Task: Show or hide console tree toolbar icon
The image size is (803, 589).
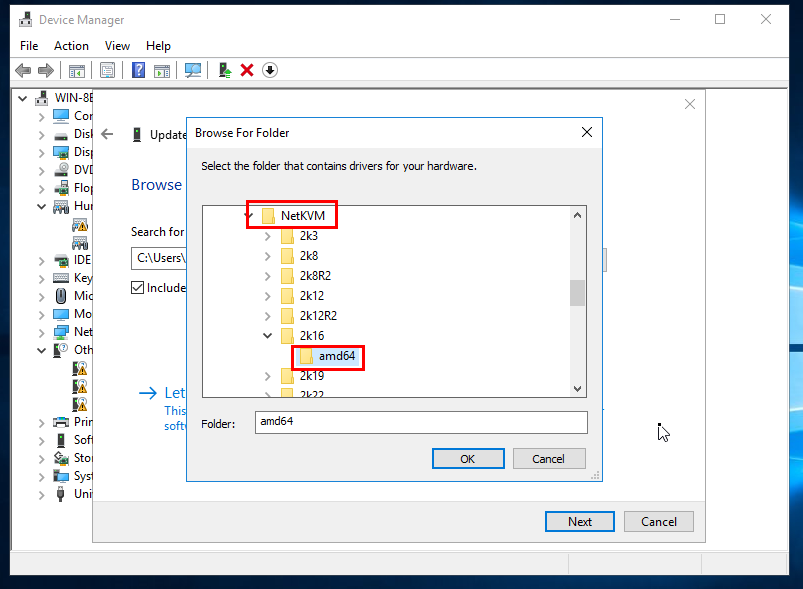Action: (77, 71)
